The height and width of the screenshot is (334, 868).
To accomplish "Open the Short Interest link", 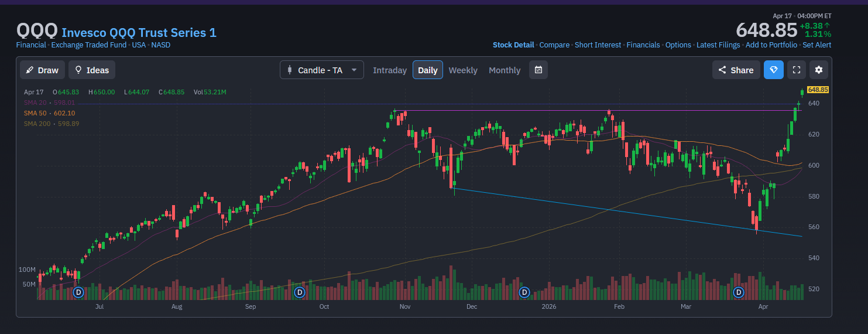I will (x=598, y=45).
